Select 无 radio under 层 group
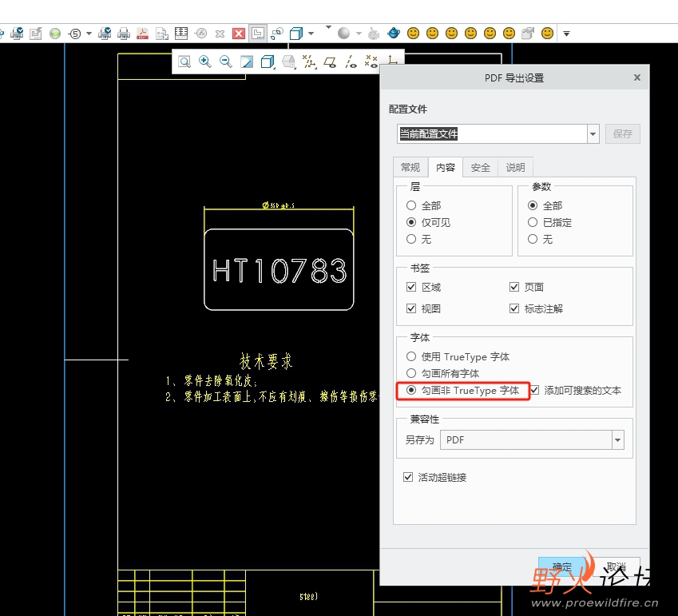Screen dimensions: 678x616 [x=411, y=239]
